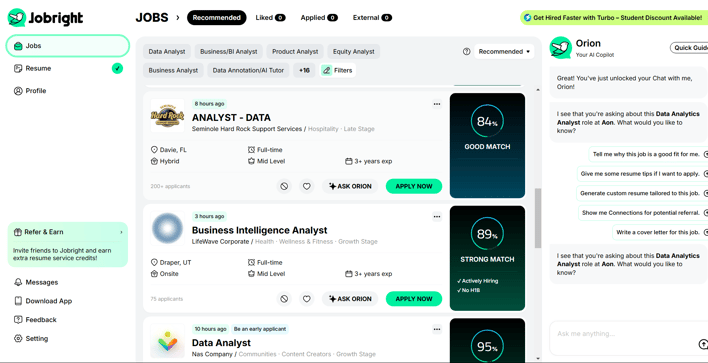Like the Business Intelligence Analyst job

tap(307, 298)
